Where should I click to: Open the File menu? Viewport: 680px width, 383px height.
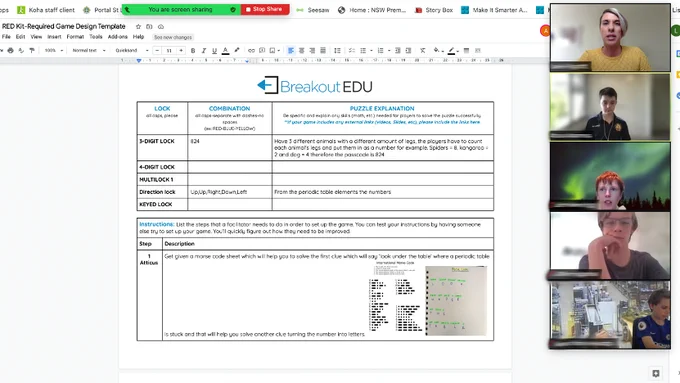tap(6, 37)
